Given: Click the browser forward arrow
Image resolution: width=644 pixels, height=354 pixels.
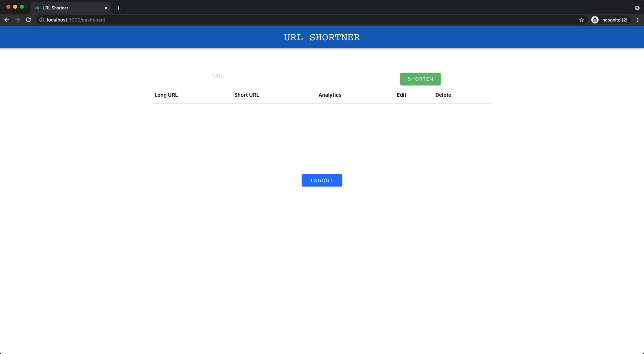Looking at the screenshot, I should tap(17, 20).
